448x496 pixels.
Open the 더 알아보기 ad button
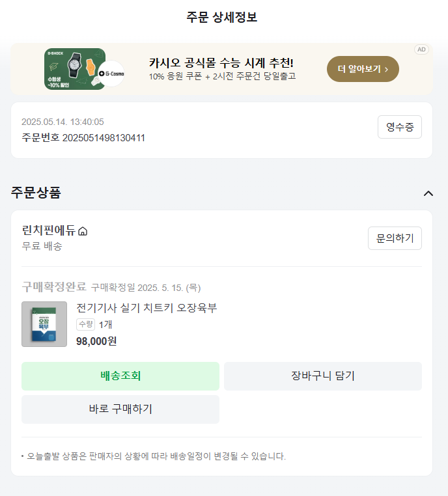coord(363,69)
